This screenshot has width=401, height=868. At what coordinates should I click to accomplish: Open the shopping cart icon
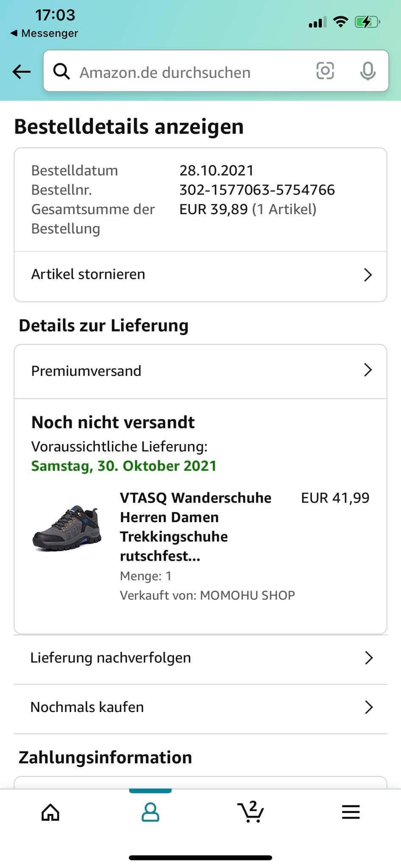(x=251, y=812)
